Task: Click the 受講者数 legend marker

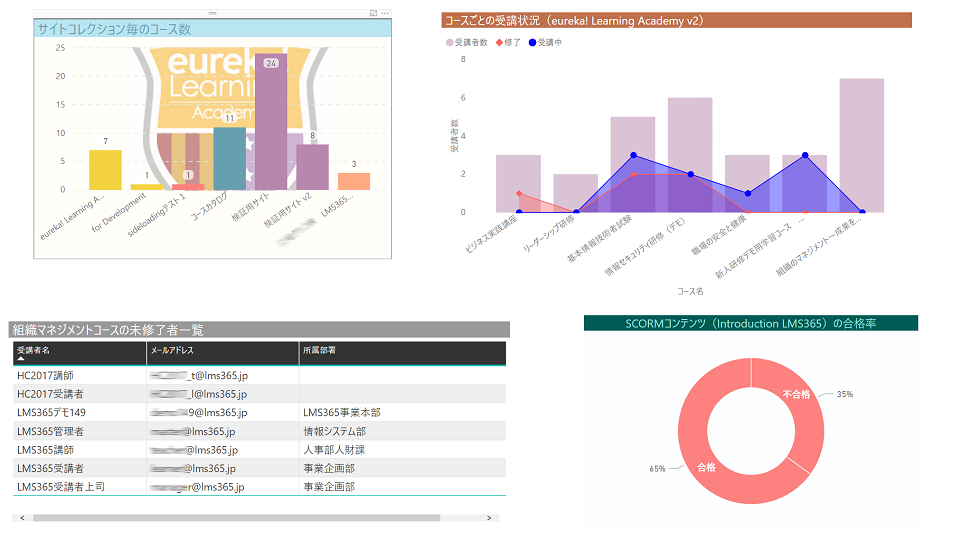Action: [x=449, y=43]
